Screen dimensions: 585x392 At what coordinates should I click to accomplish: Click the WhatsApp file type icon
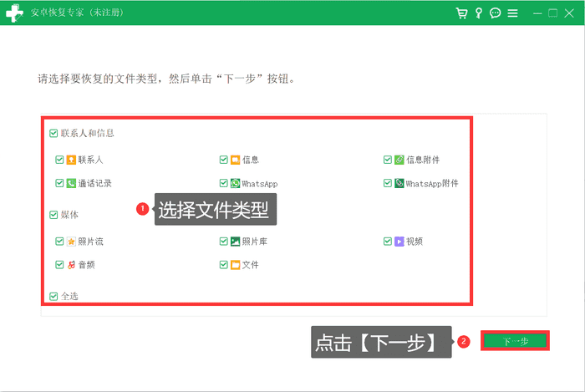[x=236, y=183]
